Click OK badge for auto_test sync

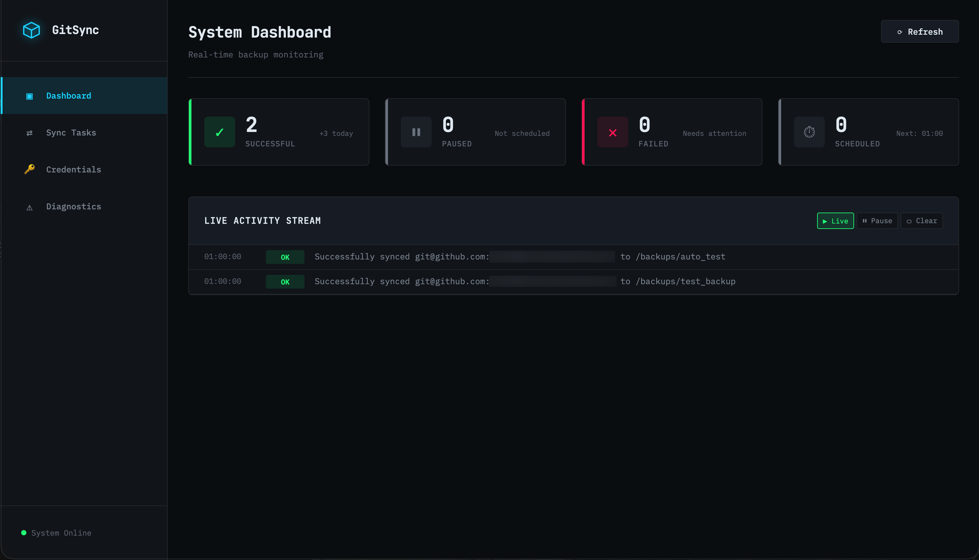click(285, 257)
